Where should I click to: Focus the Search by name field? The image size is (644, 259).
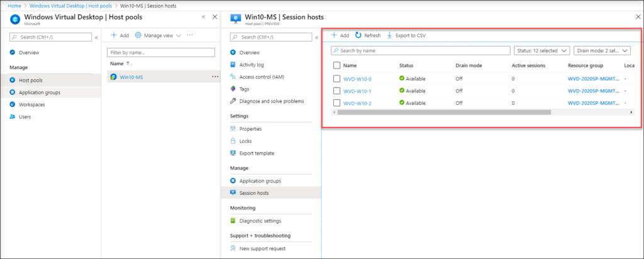click(x=420, y=51)
